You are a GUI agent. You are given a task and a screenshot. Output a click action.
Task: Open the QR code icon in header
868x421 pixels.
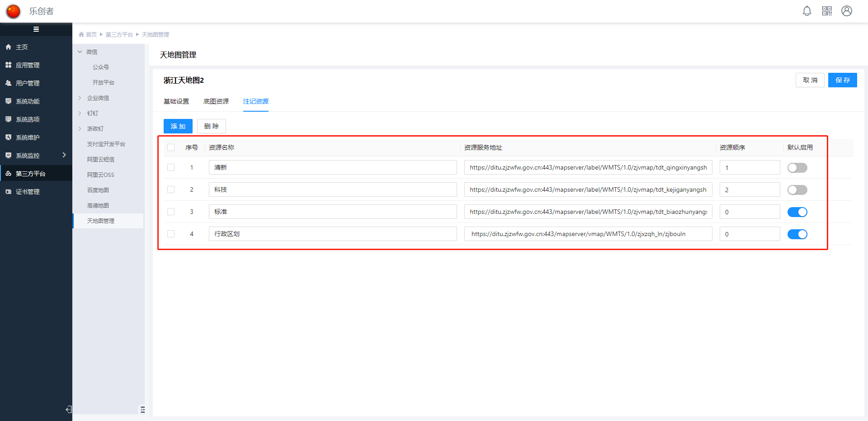pos(827,11)
